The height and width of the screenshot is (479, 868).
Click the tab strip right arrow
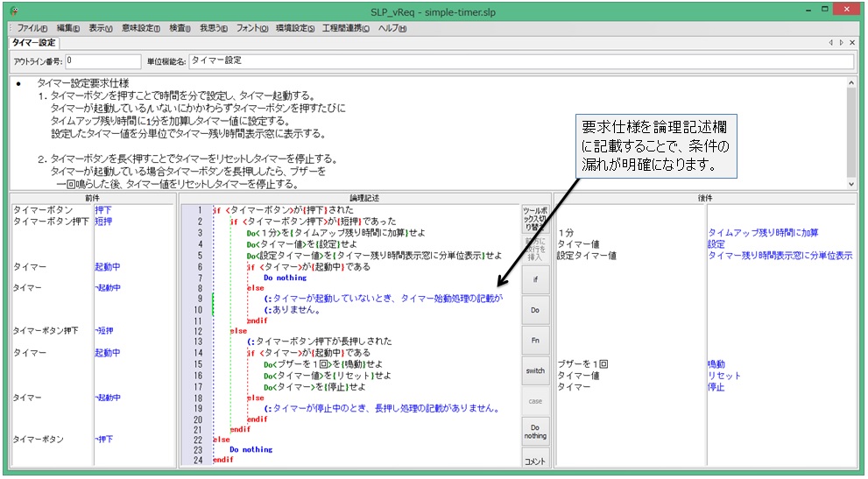point(842,43)
